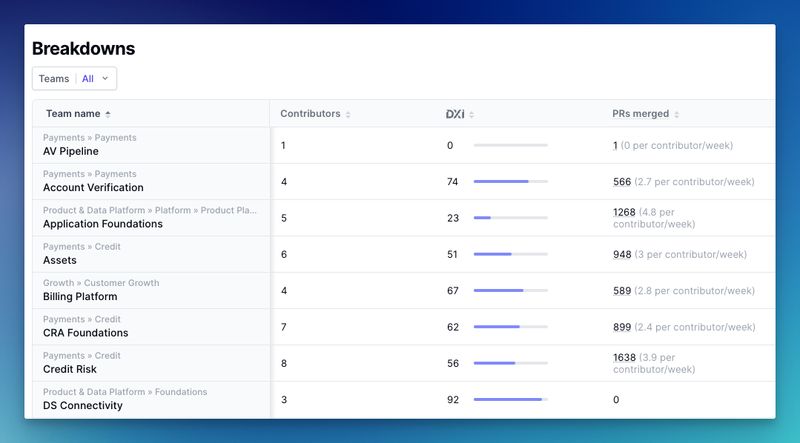Click Credit Risk DXi progress bar
Viewport: 800px width, 443px height.
coord(511,363)
